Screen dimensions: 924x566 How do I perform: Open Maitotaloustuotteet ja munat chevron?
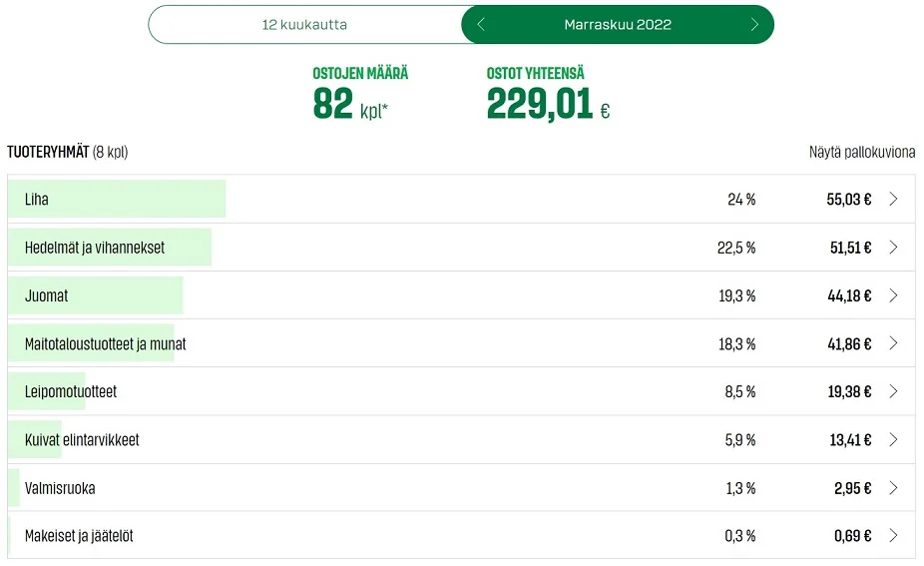pyautogui.click(x=893, y=343)
